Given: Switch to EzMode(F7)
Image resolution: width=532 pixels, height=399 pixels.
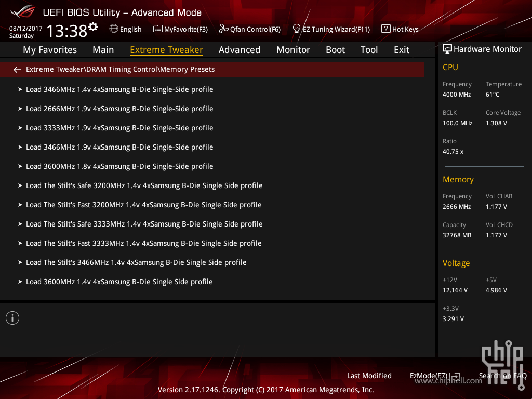Looking at the screenshot, I should click(429, 376).
